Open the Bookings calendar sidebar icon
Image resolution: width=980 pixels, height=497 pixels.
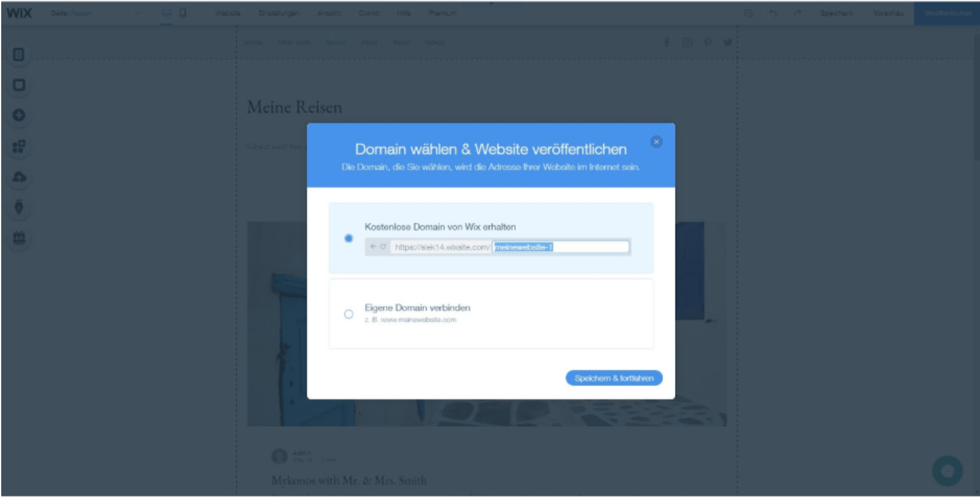tap(19, 238)
